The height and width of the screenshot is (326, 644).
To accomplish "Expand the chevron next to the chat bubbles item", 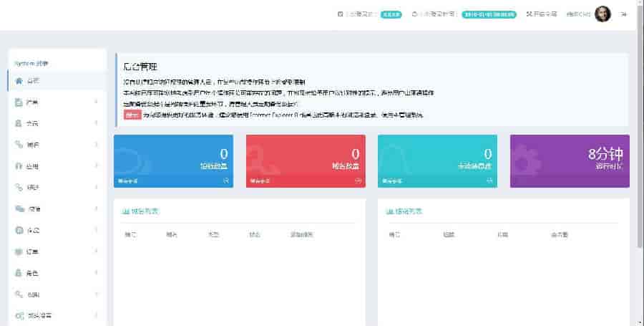I will coord(96,209).
